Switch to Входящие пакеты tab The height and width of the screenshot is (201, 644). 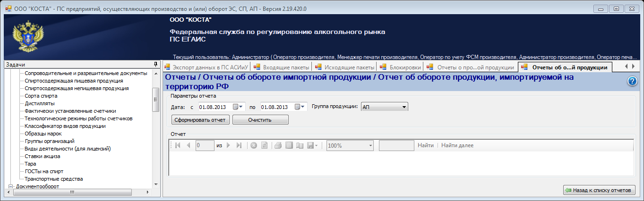(282, 67)
